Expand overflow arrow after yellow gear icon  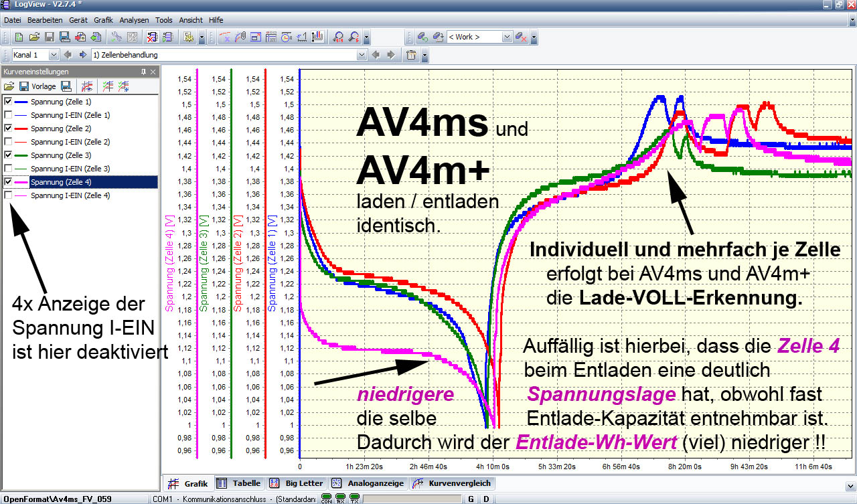[202, 37]
